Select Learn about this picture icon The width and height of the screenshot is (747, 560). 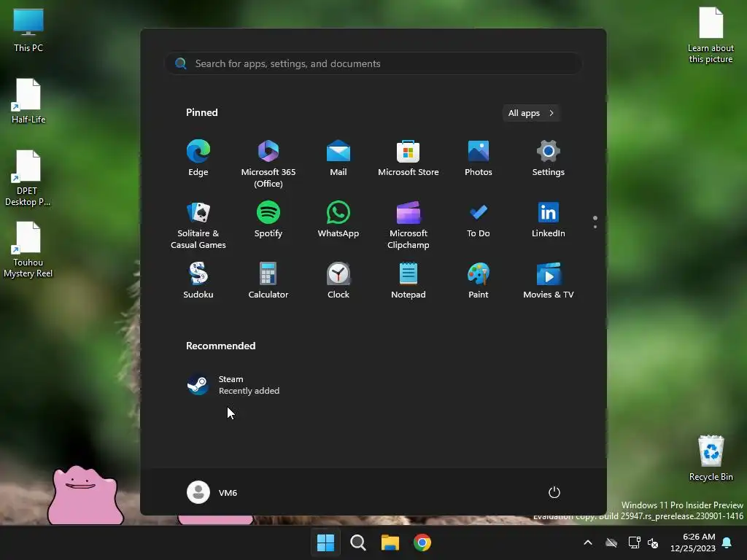[711, 35]
